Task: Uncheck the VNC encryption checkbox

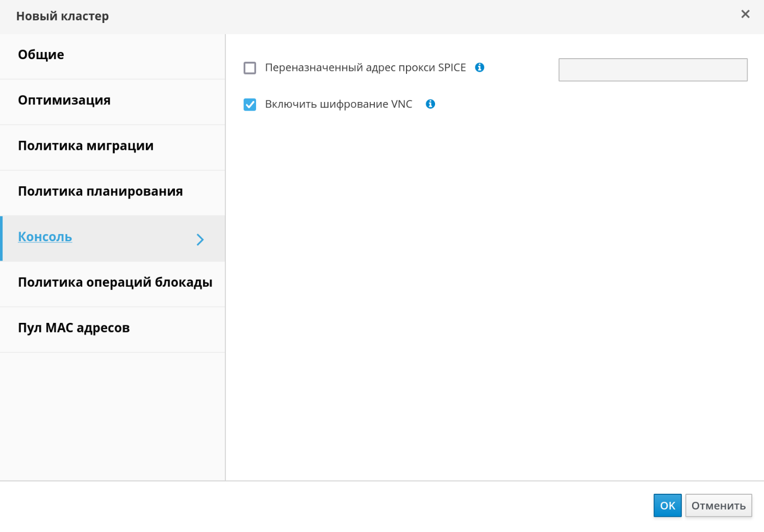Action: tap(250, 105)
